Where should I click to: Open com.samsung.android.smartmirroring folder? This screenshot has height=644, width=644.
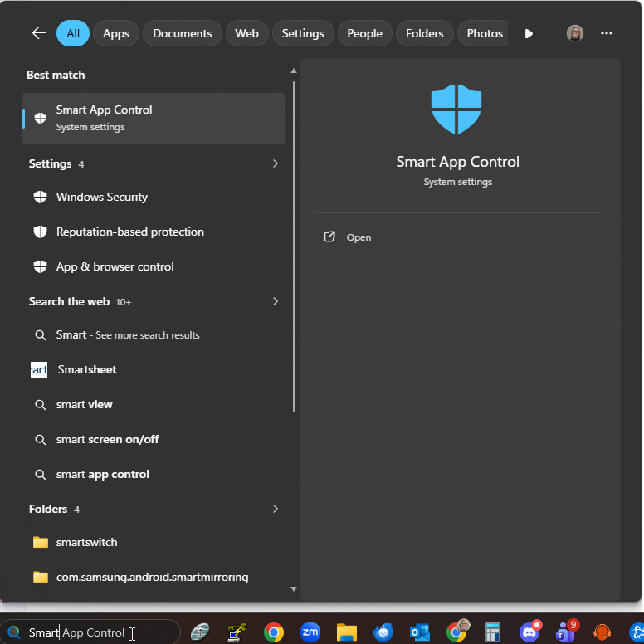click(x=154, y=577)
